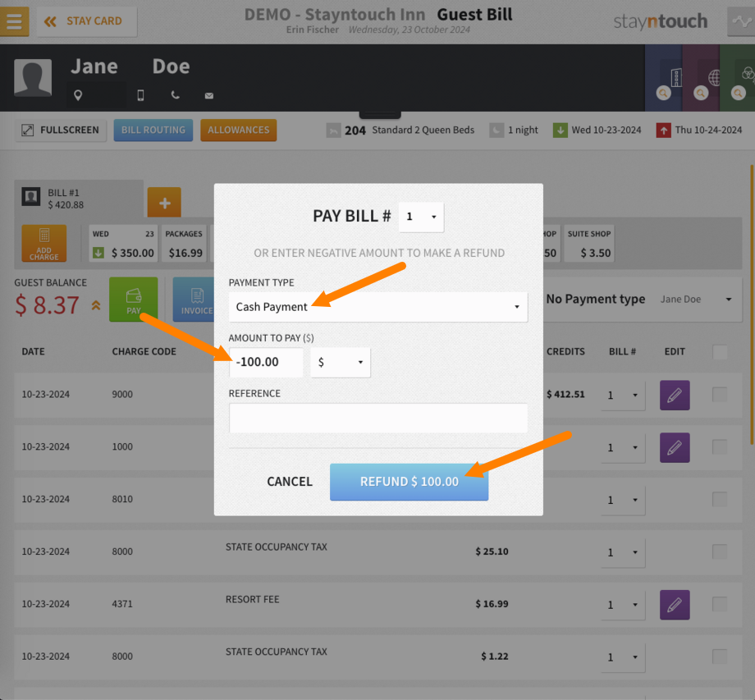Click the Bill #1 guest icon
Image resolution: width=755 pixels, height=700 pixels.
click(31, 196)
